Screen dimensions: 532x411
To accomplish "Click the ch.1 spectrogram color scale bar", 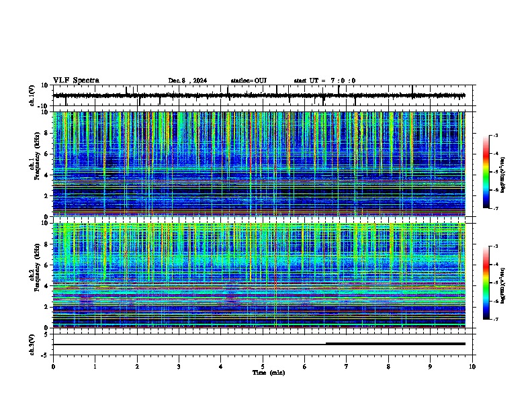I will pyautogui.click(x=486, y=172).
